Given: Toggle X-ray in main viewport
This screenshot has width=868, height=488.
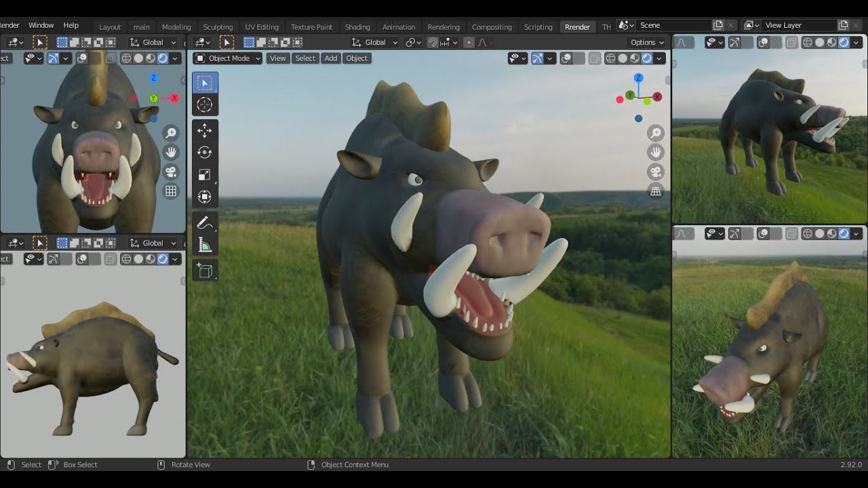Looking at the screenshot, I should click(595, 58).
